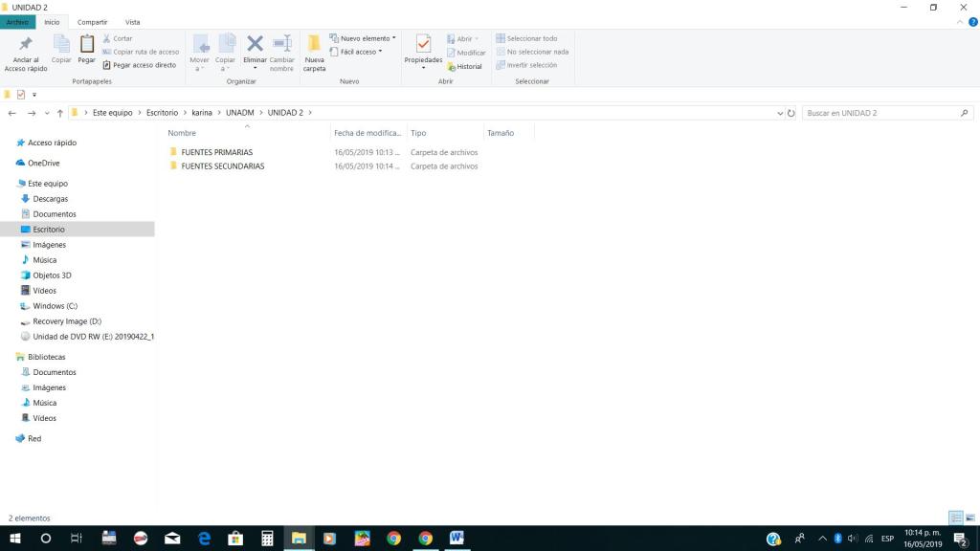Open the Archivo menu tab
This screenshot has width=980, height=551.
pos(17,22)
